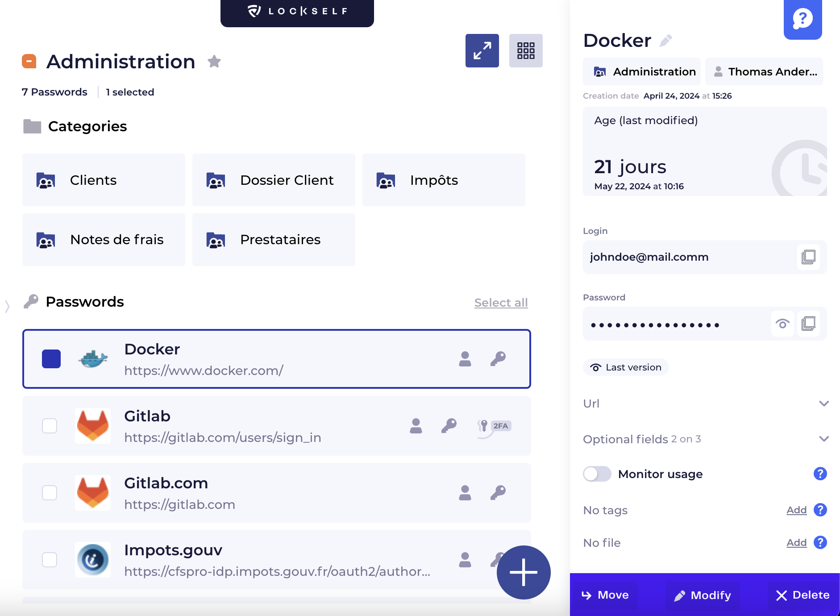
Task: Mark Administration as favorite with star
Action: 214,62
